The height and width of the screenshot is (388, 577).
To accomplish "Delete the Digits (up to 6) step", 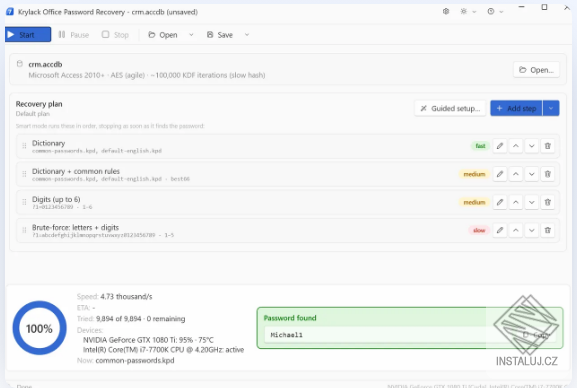I will pyautogui.click(x=548, y=202).
